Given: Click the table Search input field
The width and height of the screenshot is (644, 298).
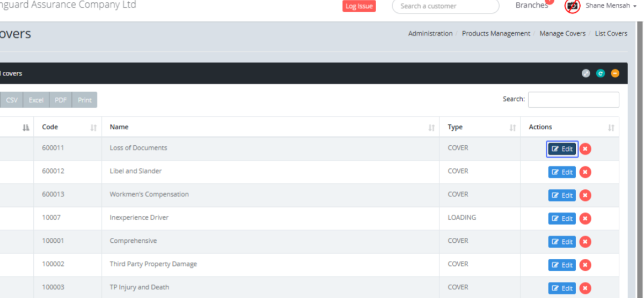Looking at the screenshot, I should tap(573, 100).
